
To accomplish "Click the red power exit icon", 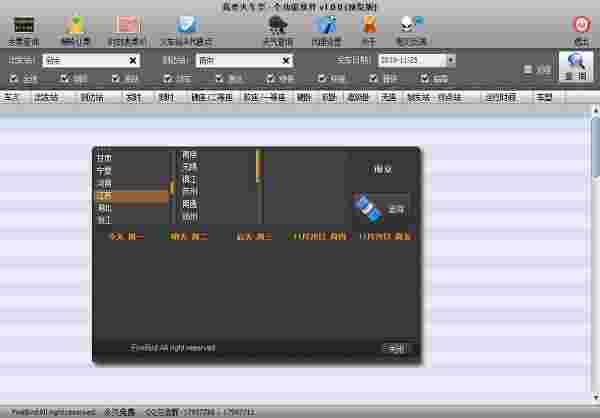I will [x=581, y=25].
